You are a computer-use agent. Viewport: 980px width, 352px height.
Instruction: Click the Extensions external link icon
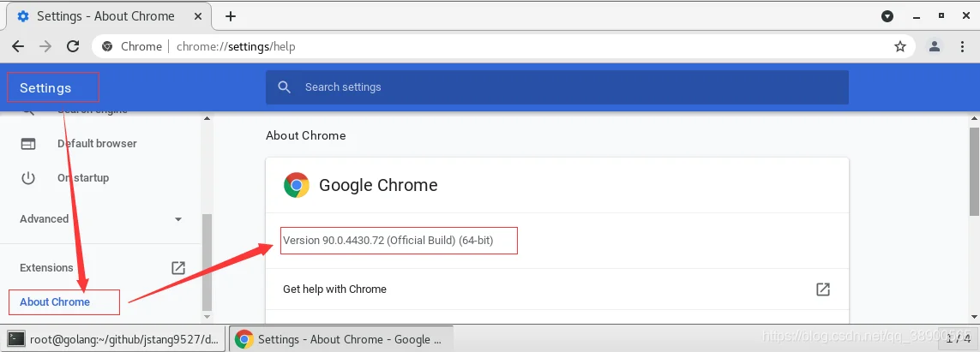[178, 268]
